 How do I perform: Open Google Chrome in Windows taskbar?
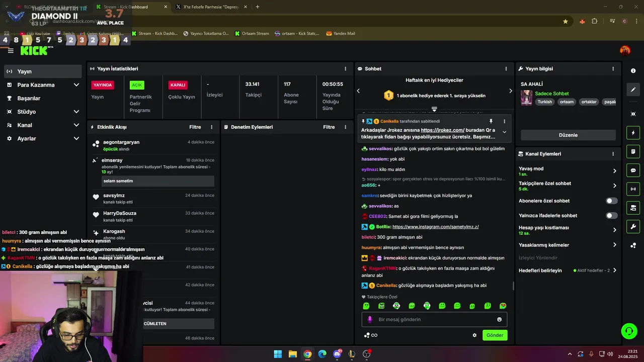coord(307,354)
